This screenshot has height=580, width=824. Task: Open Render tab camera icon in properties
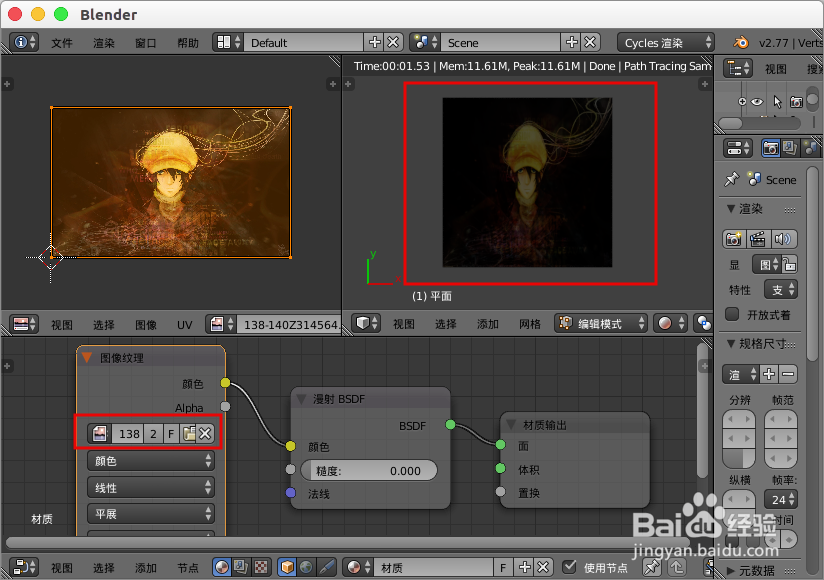pos(771,148)
